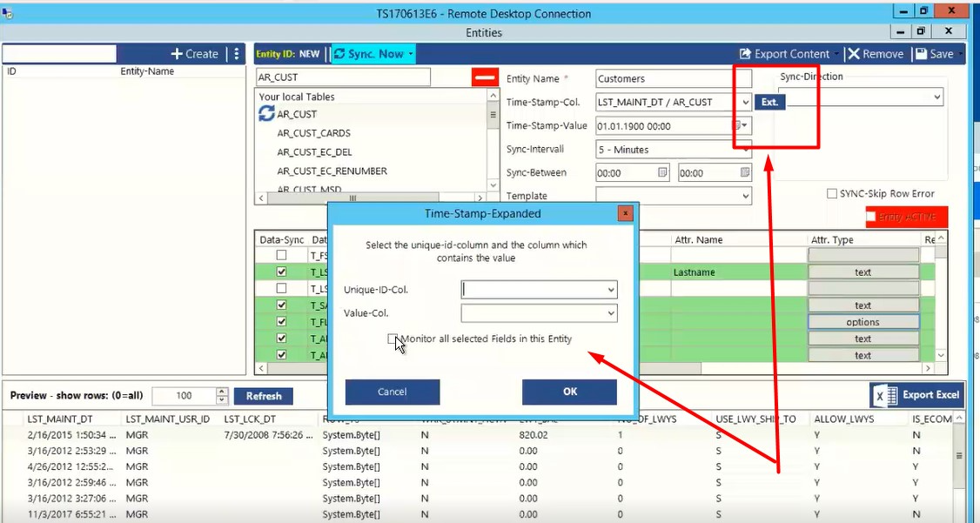Minimize the Entities inner window
Image resolution: width=980 pixels, height=523 pixels.
pos(899,32)
